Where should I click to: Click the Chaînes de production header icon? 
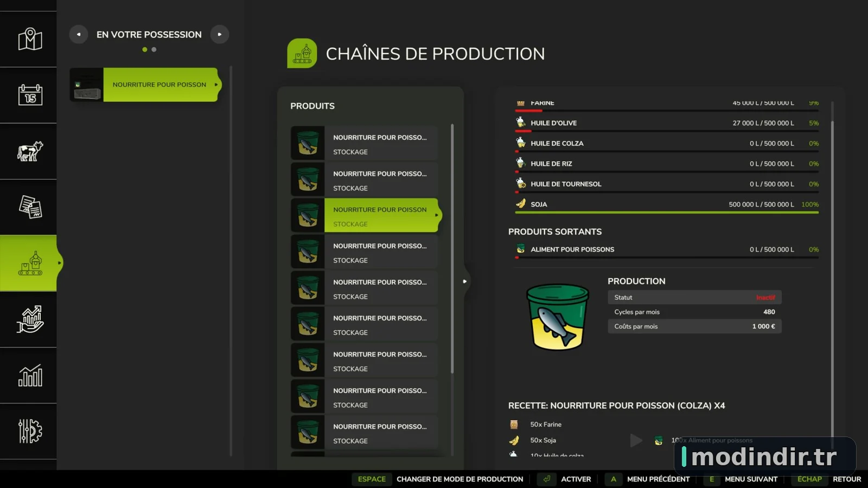[x=302, y=53]
